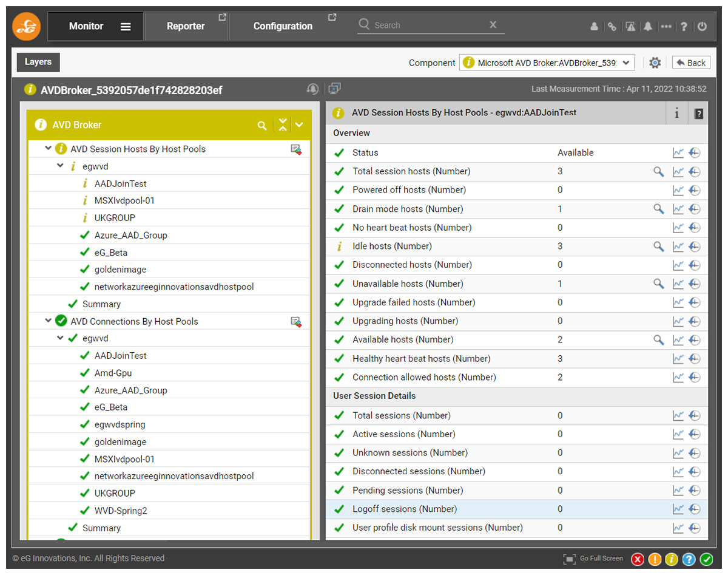Click the power logout icon
The height and width of the screenshot is (575, 728).
coord(702,27)
